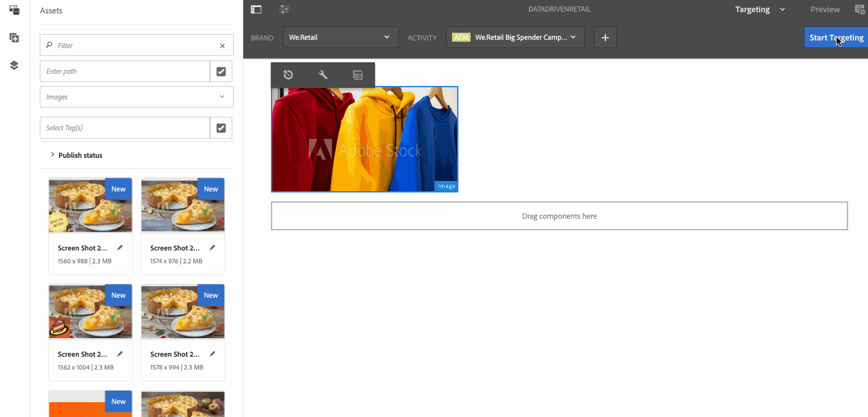Edit the 1578 x 994 asset via pencil

point(213,353)
